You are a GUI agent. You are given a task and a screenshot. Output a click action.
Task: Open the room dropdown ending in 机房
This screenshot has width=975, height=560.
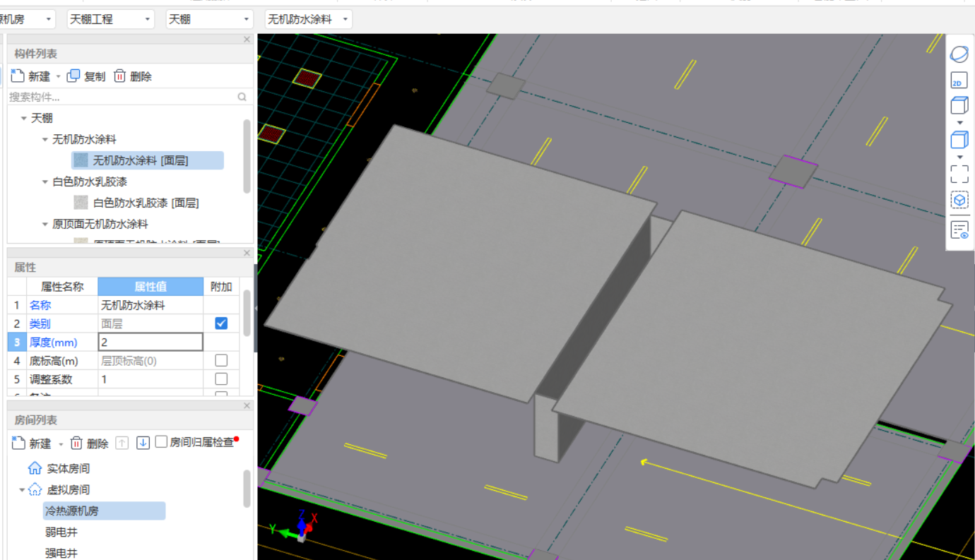[x=28, y=20]
